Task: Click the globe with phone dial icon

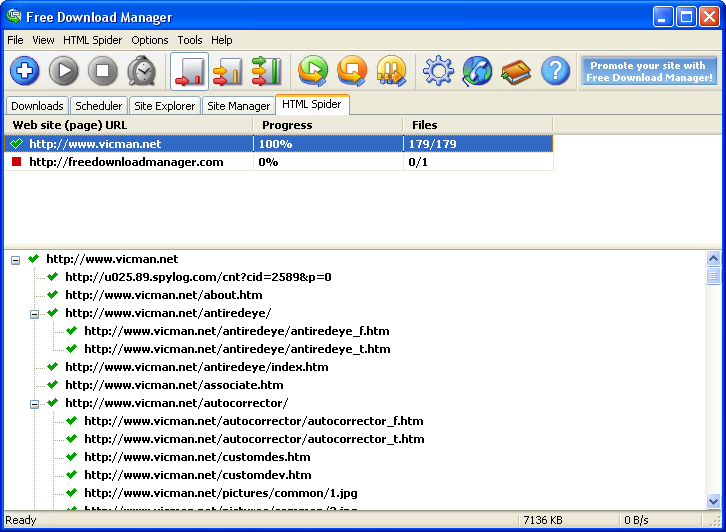Action: tap(477, 71)
